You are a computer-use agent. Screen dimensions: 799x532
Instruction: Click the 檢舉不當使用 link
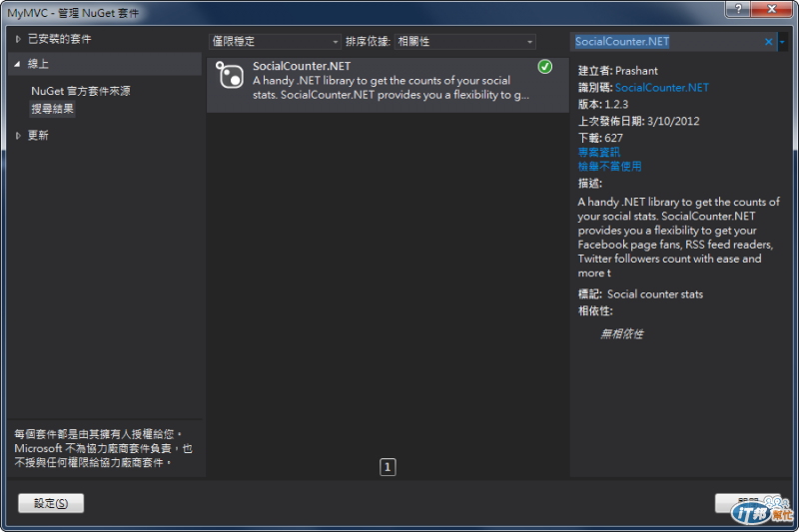click(609, 167)
